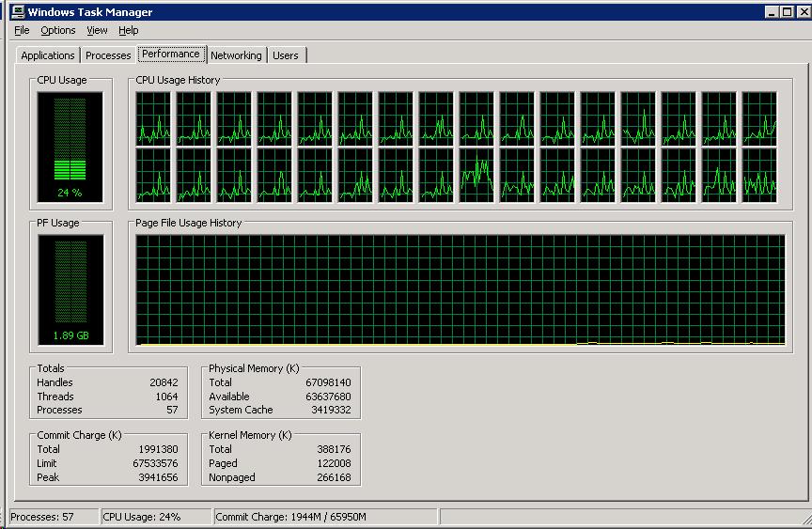
Task: Click the window resize grip corner
Action: click(x=805, y=519)
